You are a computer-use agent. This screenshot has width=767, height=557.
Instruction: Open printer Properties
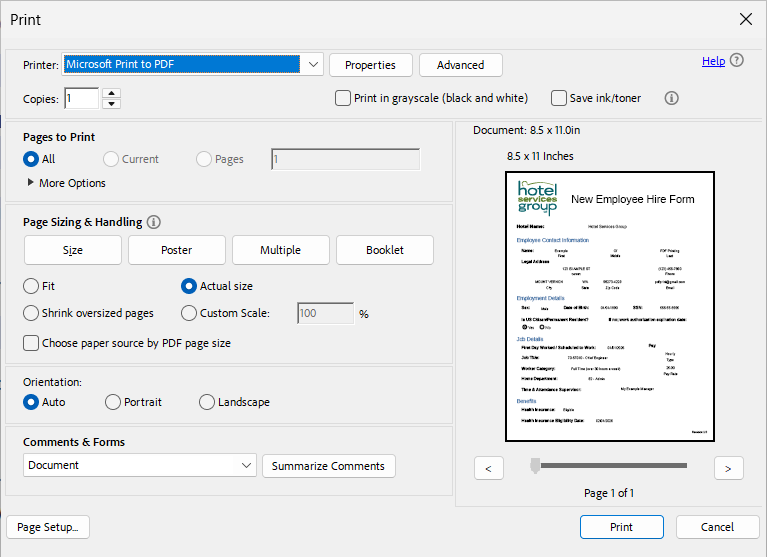click(x=371, y=65)
